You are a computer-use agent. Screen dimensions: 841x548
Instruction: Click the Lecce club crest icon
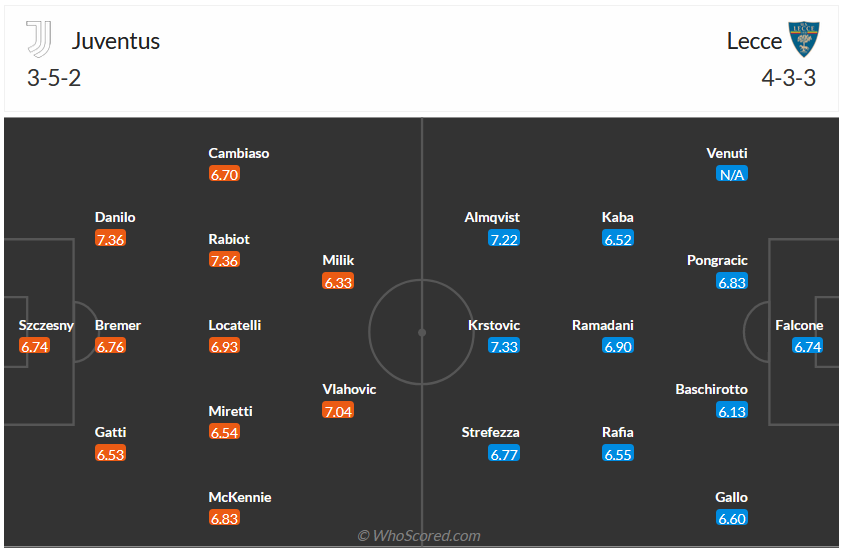click(x=802, y=40)
